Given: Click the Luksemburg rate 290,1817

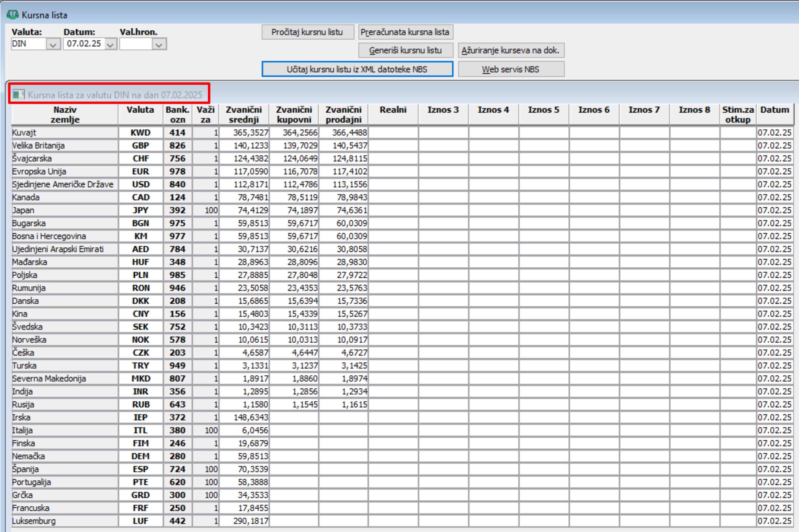Looking at the screenshot, I should point(244,521).
